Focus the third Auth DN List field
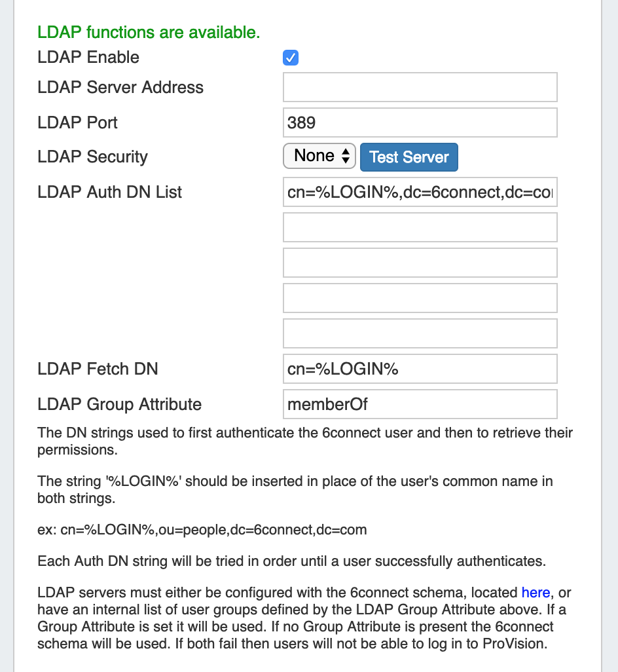The height and width of the screenshot is (672, 618). tap(420, 263)
